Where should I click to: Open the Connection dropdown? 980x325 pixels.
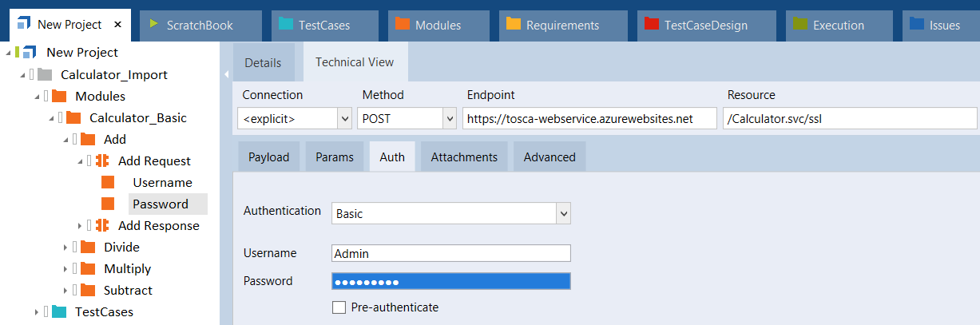point(344,119)
